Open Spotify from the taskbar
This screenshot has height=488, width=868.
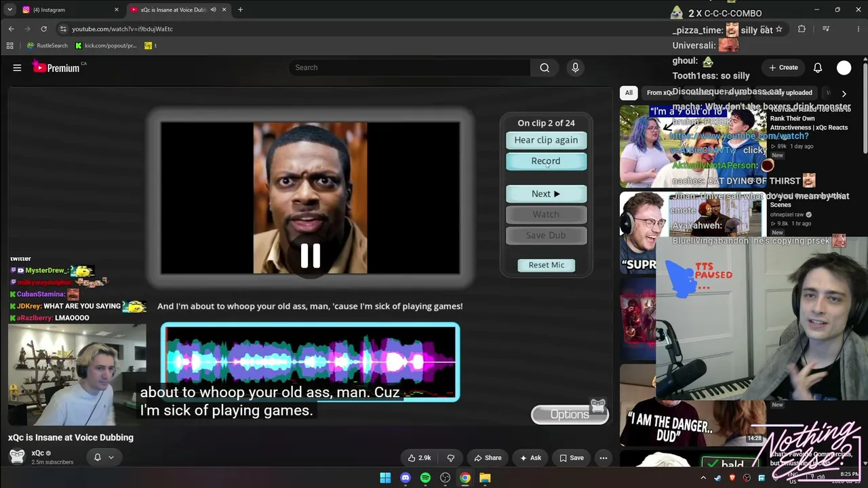click(x=425, y=478)
